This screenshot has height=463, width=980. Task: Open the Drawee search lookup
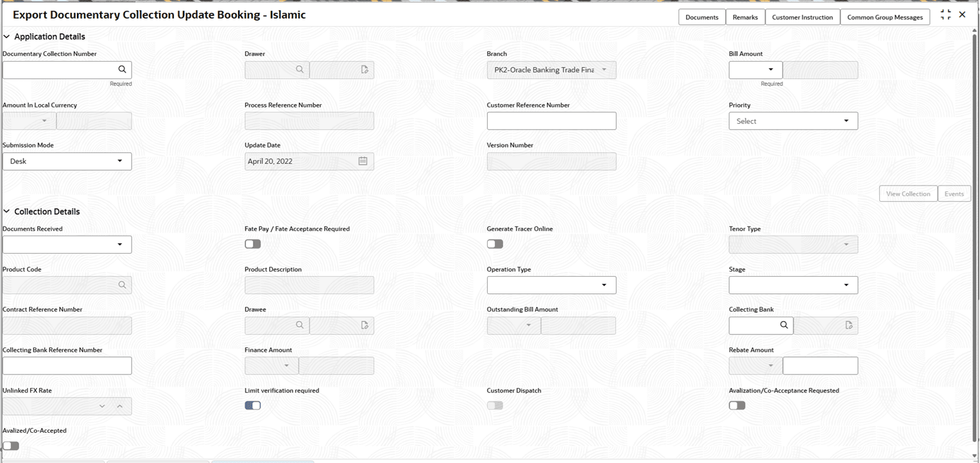point(299,325)
